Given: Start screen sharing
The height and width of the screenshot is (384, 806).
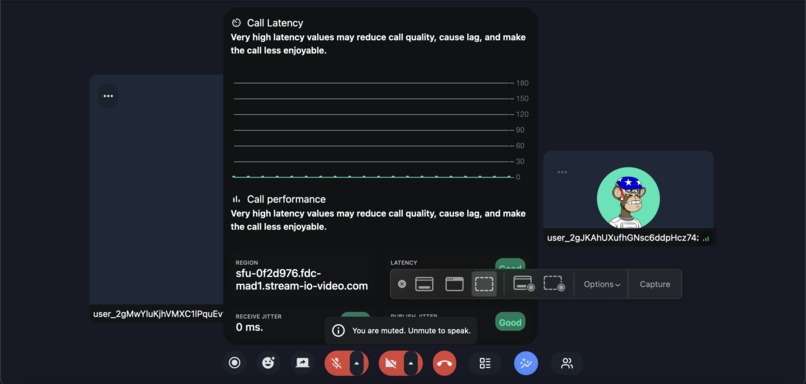Looking at the screenshot, I should point(302,363).
